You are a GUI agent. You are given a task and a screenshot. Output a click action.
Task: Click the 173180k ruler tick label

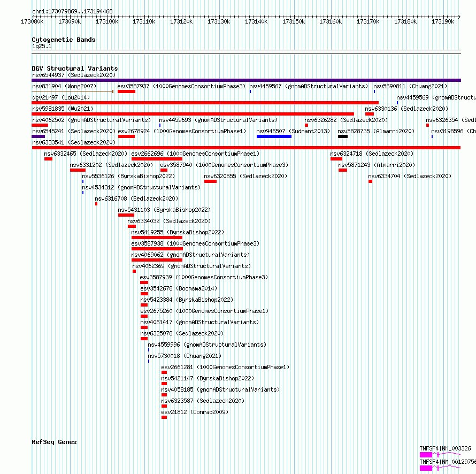(405, 21)
